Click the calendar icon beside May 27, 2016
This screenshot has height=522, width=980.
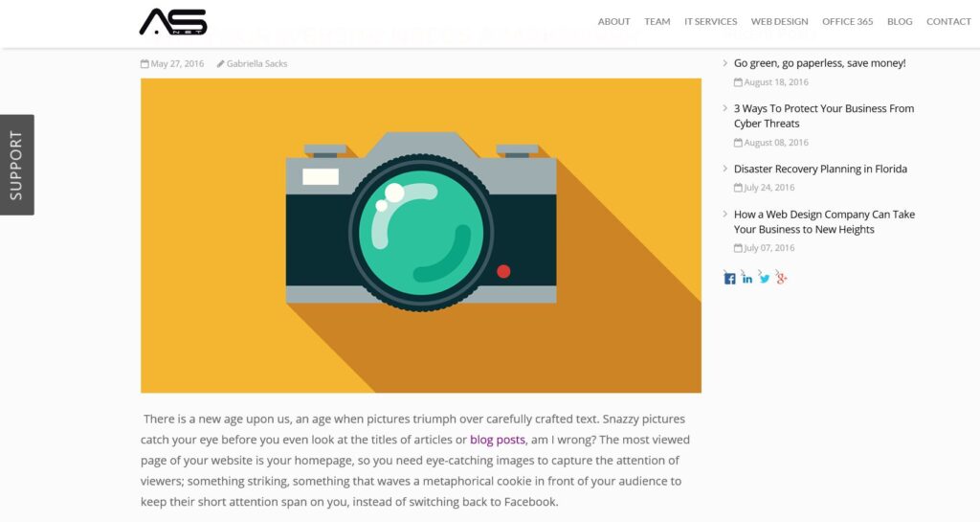[x=145, y=64]
